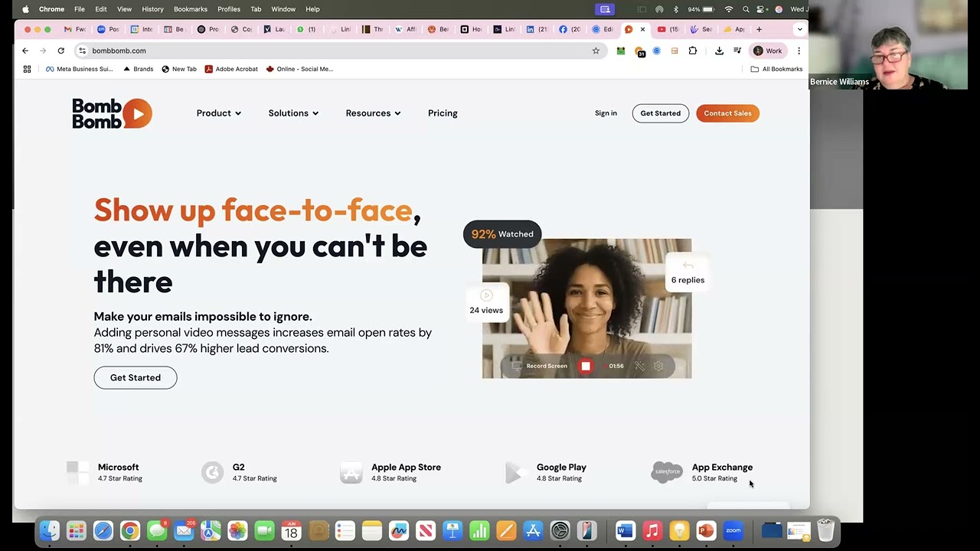Open the History menu
This screenshot has width=980, height=551.
point(152,9)
